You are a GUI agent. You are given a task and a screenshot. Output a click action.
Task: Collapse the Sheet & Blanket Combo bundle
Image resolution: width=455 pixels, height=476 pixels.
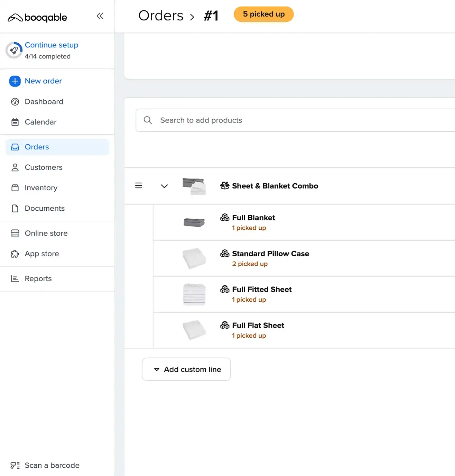pos(164,186)
